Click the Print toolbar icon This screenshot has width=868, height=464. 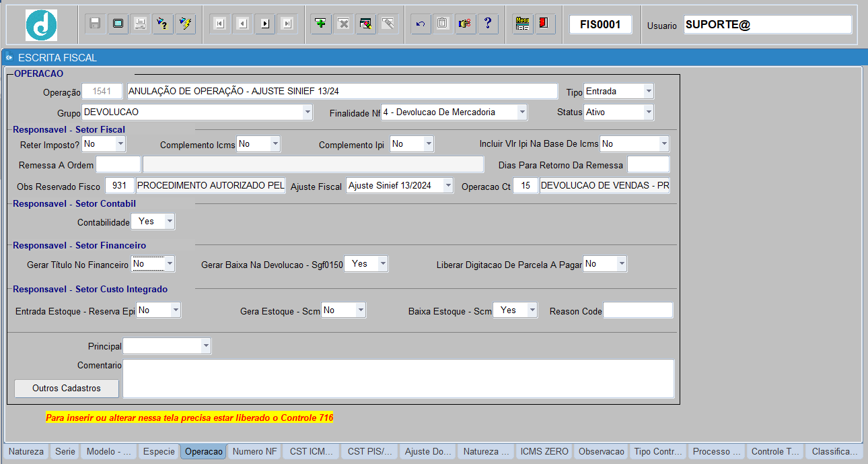[x=140, y=24]
